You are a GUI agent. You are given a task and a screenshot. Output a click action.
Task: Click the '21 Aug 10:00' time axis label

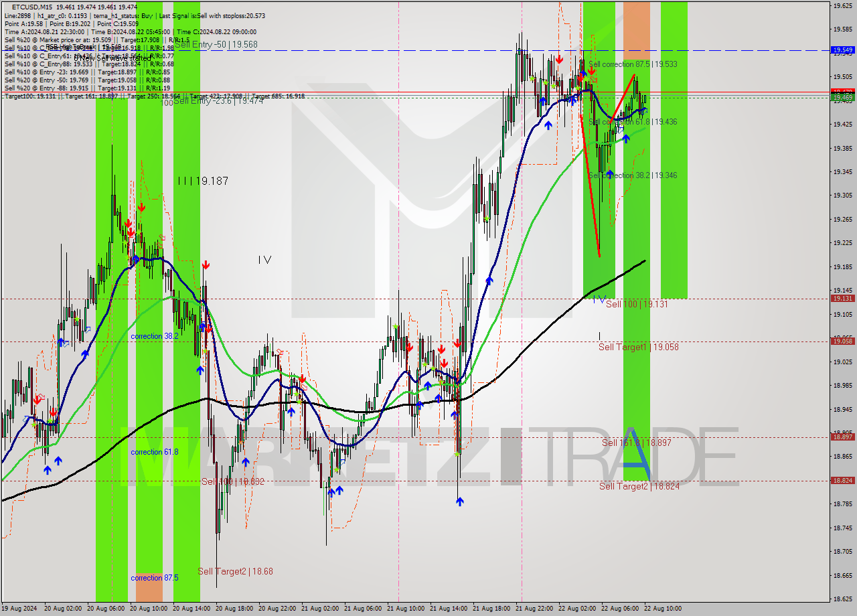click(x=406, y=609)
